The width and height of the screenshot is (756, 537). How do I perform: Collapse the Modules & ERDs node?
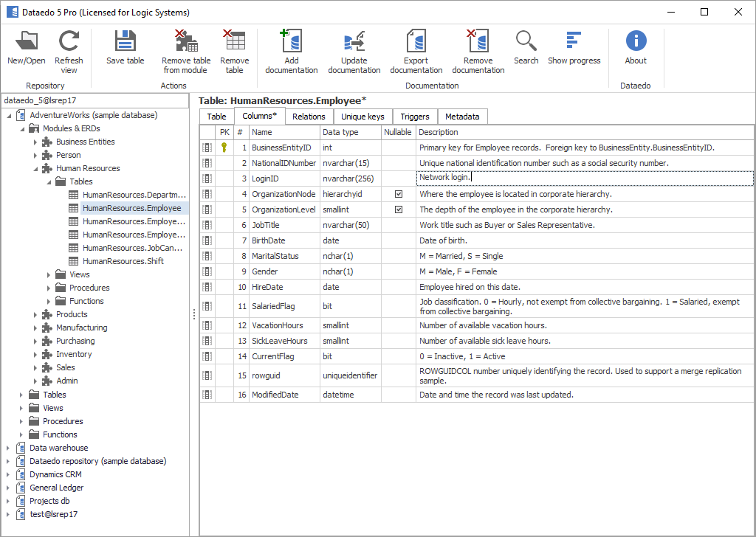coord(22,128)
